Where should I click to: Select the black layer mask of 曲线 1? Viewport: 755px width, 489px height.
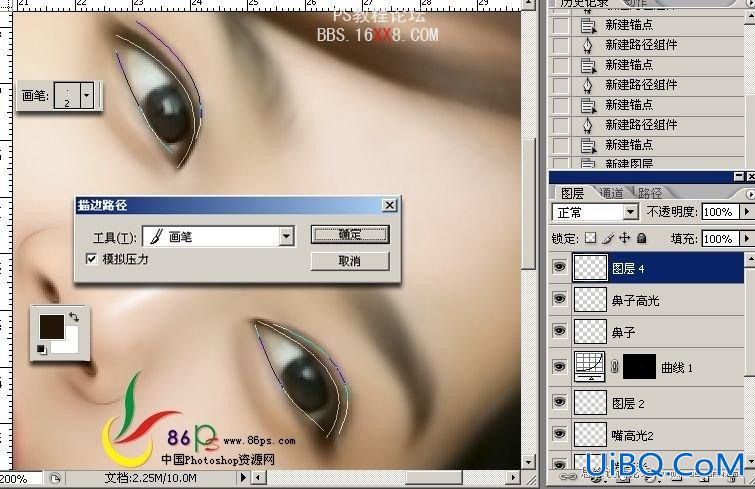(639, 366)
